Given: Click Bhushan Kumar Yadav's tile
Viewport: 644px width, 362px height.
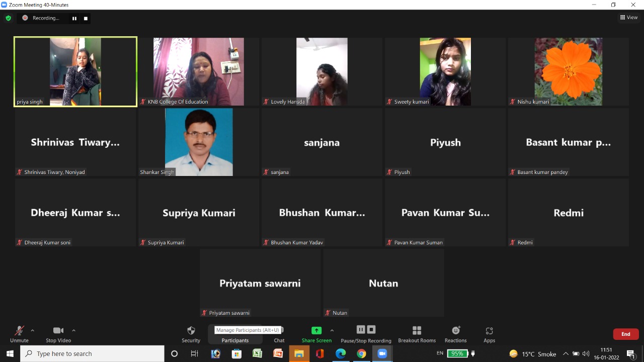Looking at the screenshot, I should (x=322, y=212).
